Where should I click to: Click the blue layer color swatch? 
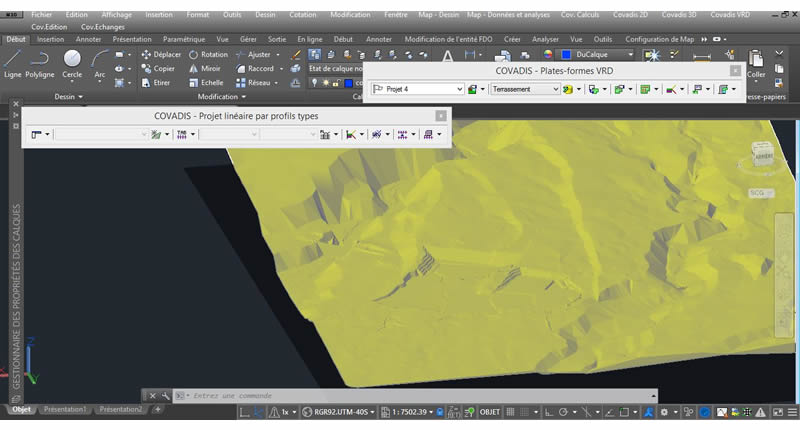coord(348,83)
